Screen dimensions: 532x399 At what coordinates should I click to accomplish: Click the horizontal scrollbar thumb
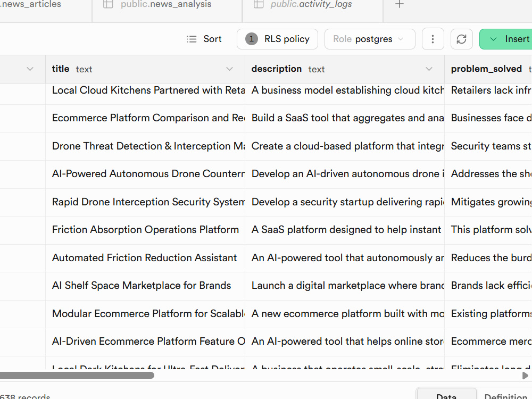coord(77,375)
